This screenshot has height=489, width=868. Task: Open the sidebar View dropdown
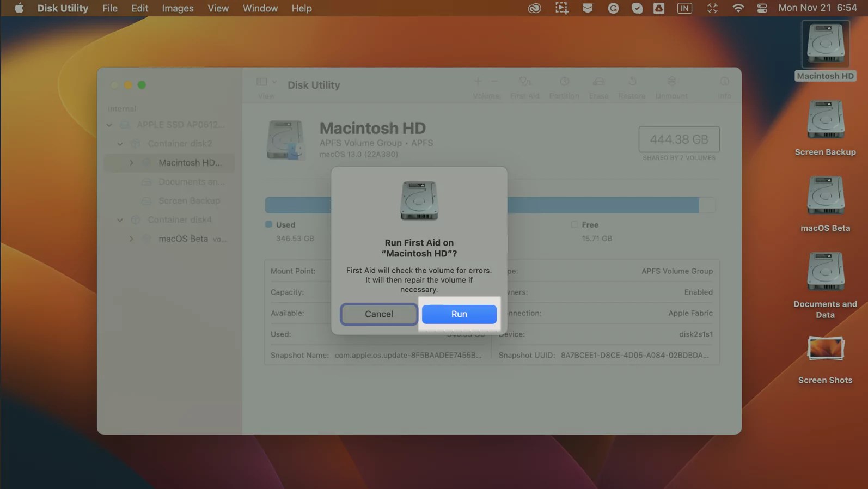[x=266, y=82]
